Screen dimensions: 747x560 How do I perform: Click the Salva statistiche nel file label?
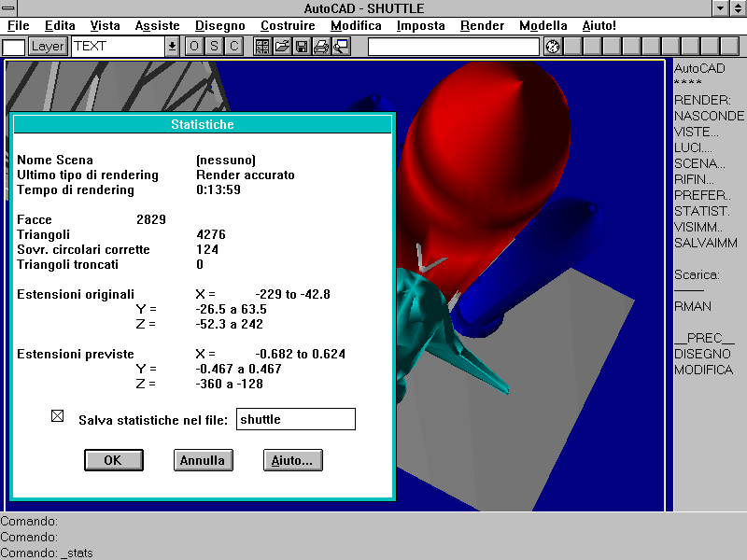coord(153,420)
